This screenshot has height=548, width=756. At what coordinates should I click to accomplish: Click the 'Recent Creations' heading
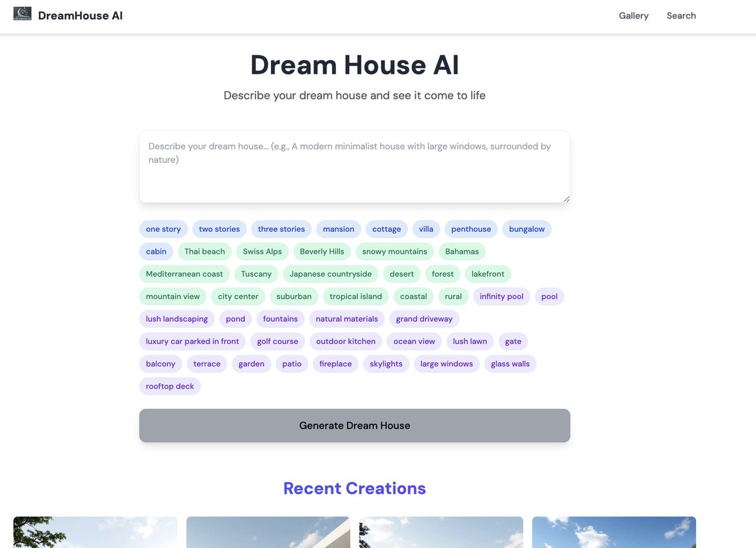(x=355, y=488)
